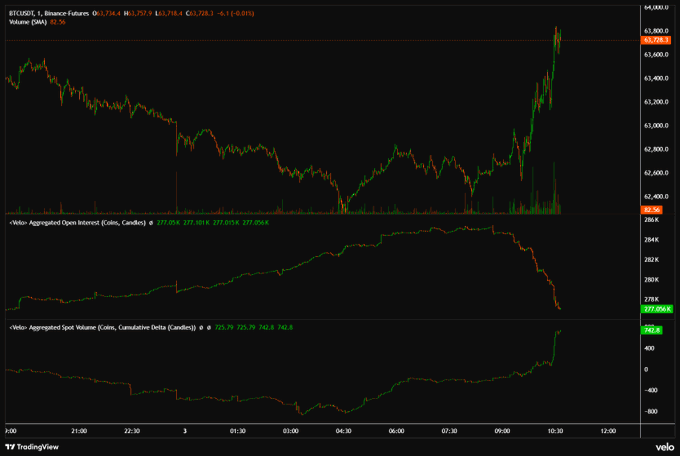Click the 22:30 time axis label
The height and width of the screenshot is (456, 680).
(x=132, y=431)
